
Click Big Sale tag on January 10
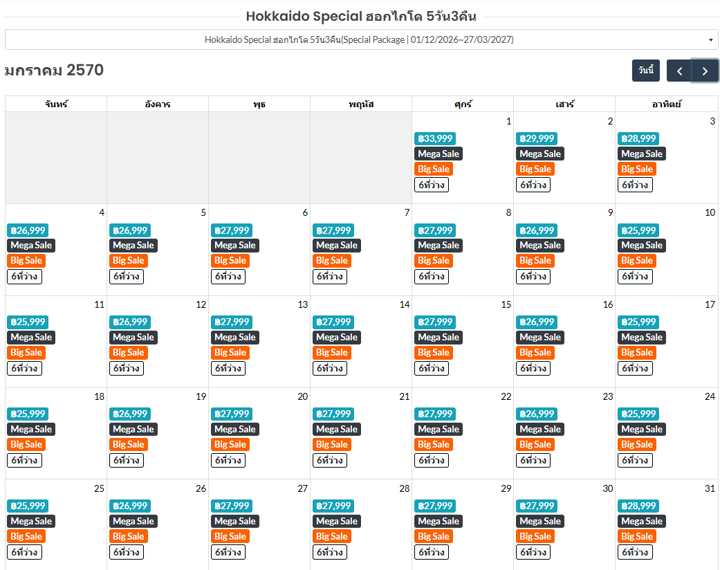coord(637,260)
